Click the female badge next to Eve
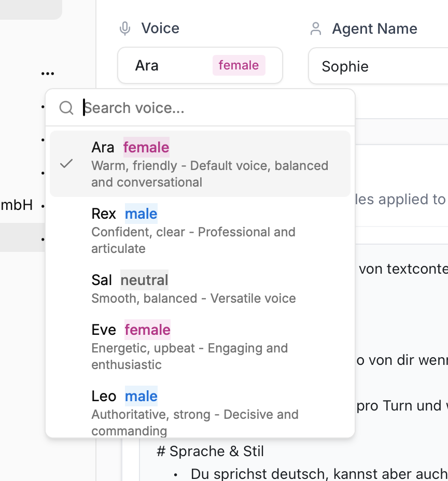Viewport: 448px width, 481px height. (x=147, y=330)
